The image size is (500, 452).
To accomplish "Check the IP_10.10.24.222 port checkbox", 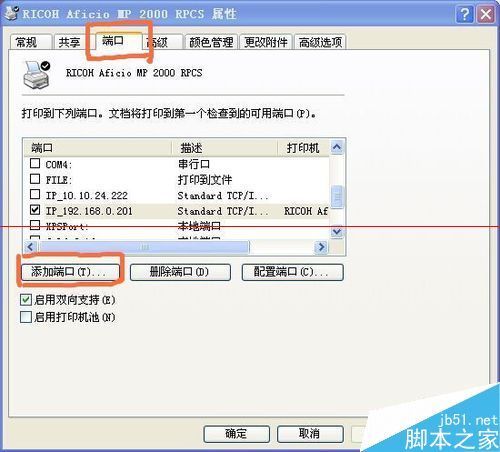I will coord(35,194).
